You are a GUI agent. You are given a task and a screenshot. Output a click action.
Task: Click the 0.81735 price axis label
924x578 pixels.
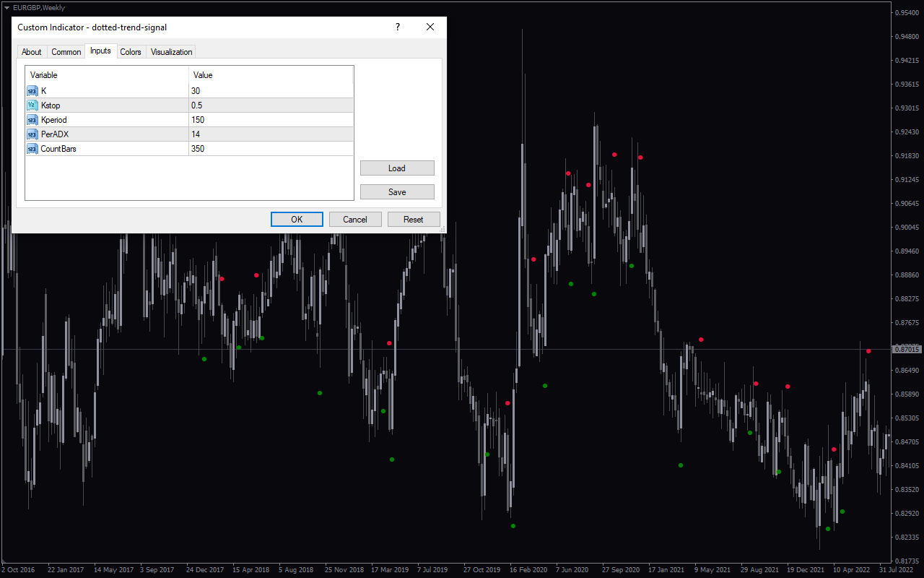(x=907, y=561)
